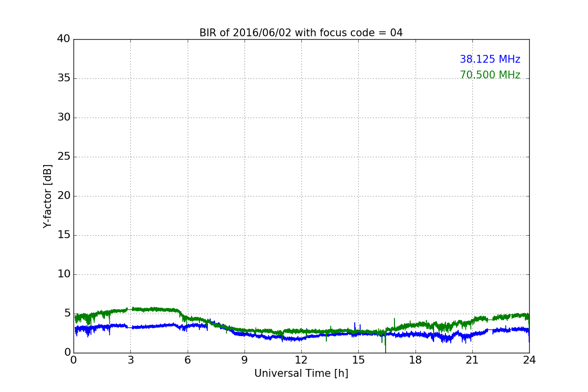
Task: Click y-axis tick label '40'
Action: pyautogui.click(x=64, y=39)
